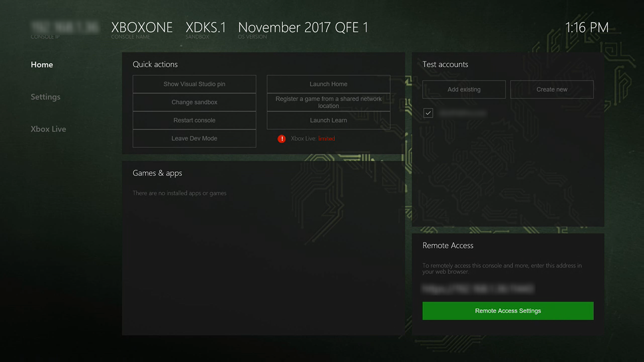Viewport: 644px width, 362px height.
Task: Click the Launch Home button
Action: tap(328, 83)
